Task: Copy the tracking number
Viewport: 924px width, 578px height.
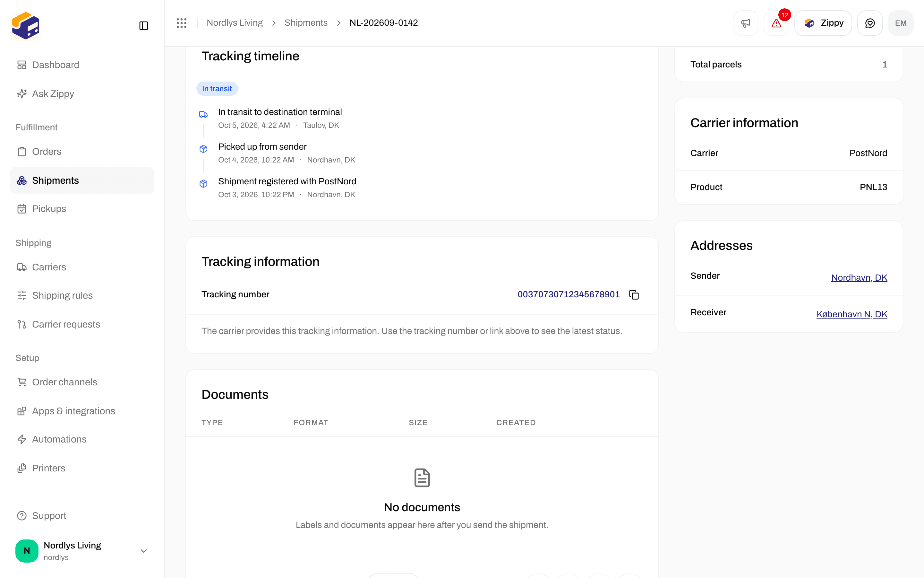Action: coord(634,295)
